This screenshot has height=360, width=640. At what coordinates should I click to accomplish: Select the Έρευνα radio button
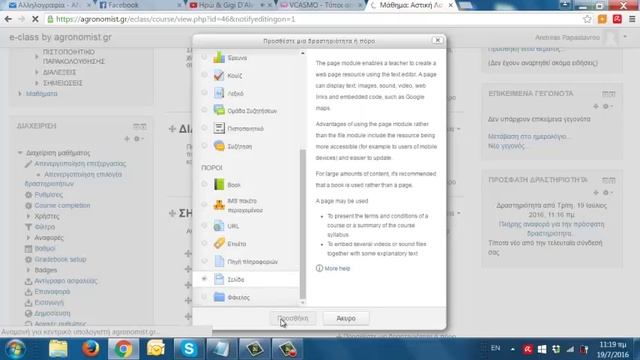[x=204, y=57]
